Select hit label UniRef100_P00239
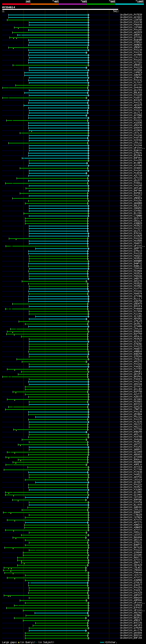The height and width of the screenshot is (644, 146). coord(131,50)
